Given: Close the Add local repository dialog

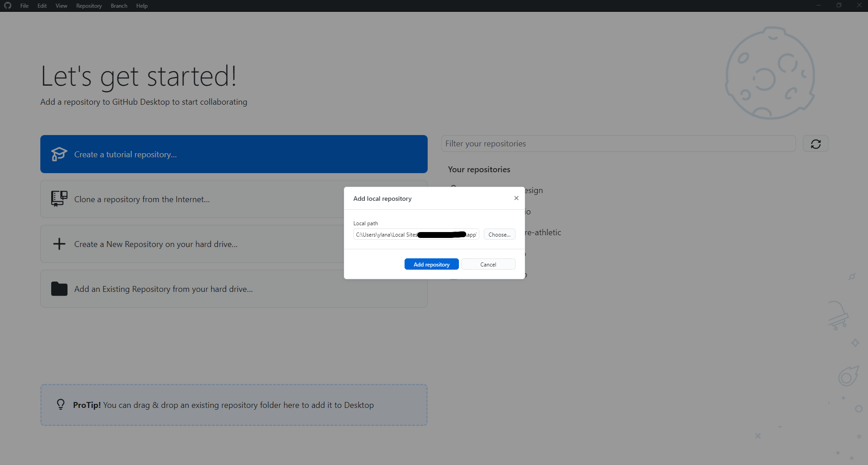Looking at the screenshot, I should (x=516, y=198).
